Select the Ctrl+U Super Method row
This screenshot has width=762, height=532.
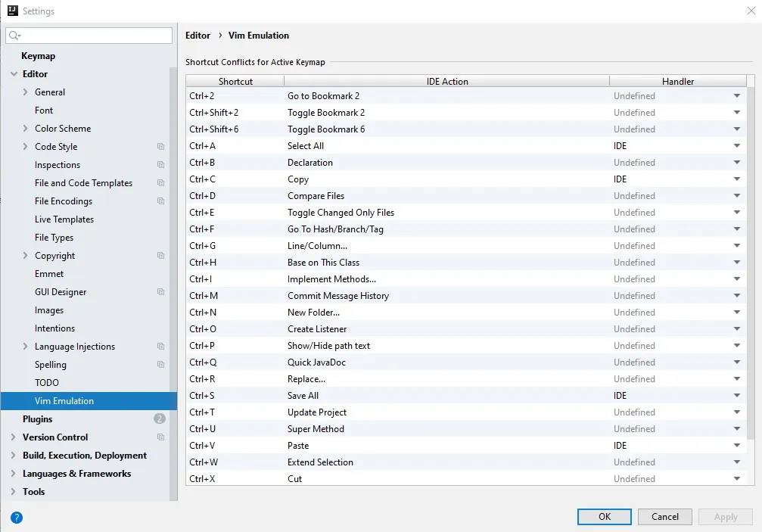pyautogui.click(x=466, y=428)
